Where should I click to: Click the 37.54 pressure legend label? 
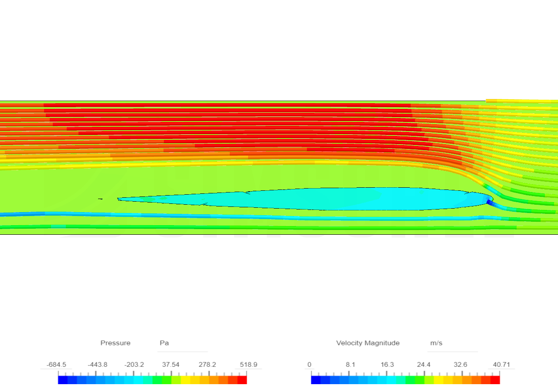point(171,365)
